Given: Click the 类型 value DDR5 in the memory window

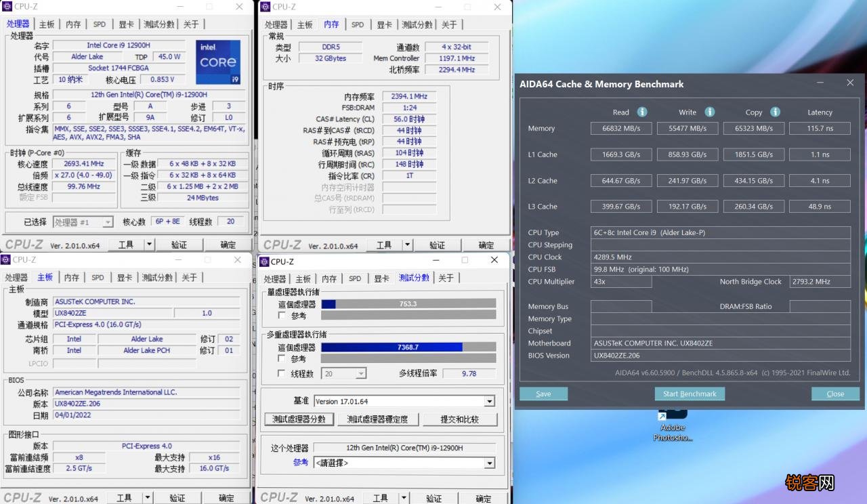Looking at the screenshot, I should pyautogui.click(x=331, y=47).
